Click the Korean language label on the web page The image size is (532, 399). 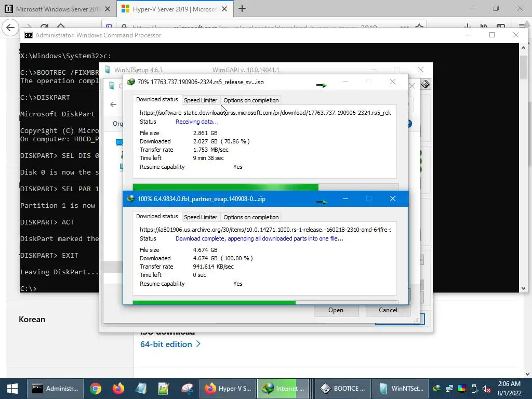[x=32, y=320]
